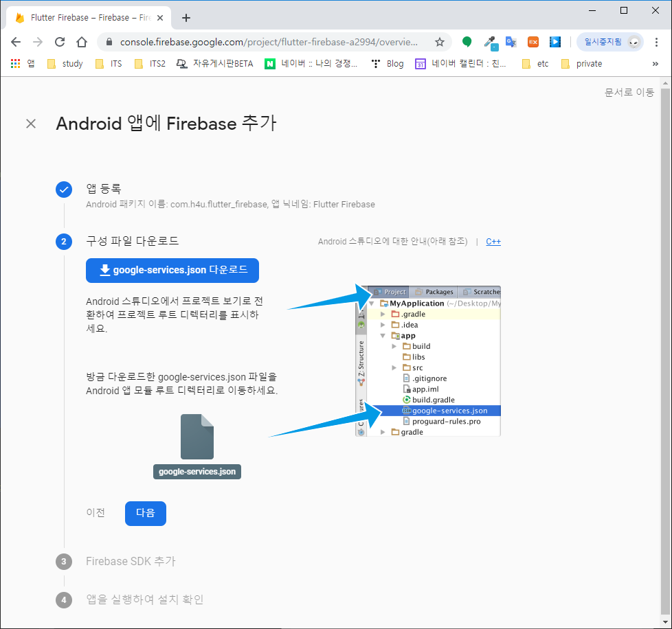The image size is (672, 629).
Task: Click the address bar URL
Action: (x=268, y=42)
